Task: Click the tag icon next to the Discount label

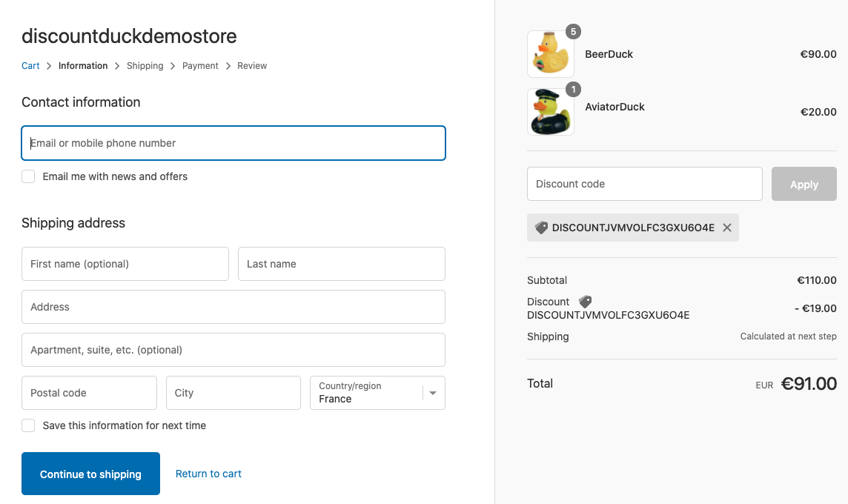Action: click(x=586, y=302)
